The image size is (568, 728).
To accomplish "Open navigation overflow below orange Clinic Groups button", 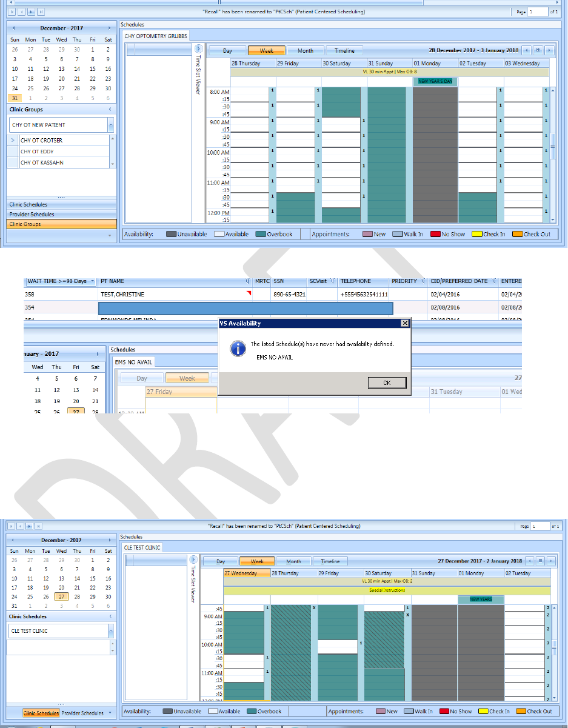I will pos(110,235).
